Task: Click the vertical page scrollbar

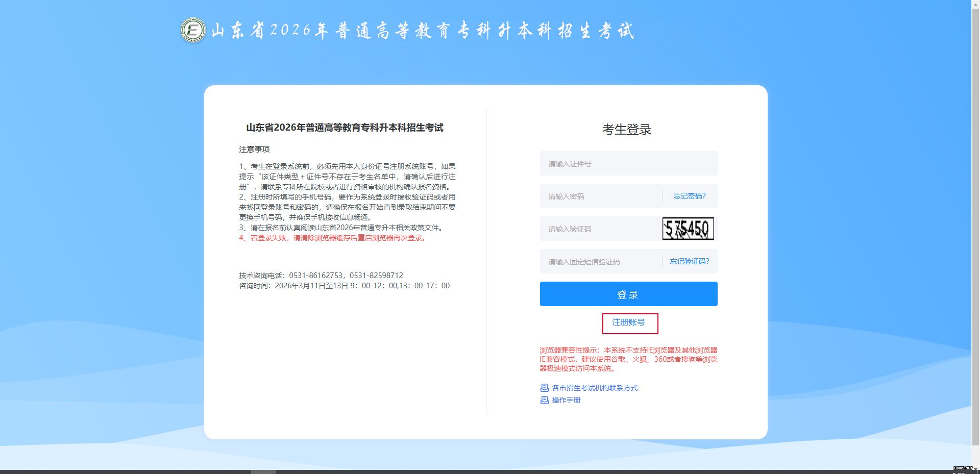Action: click(975, 230)
